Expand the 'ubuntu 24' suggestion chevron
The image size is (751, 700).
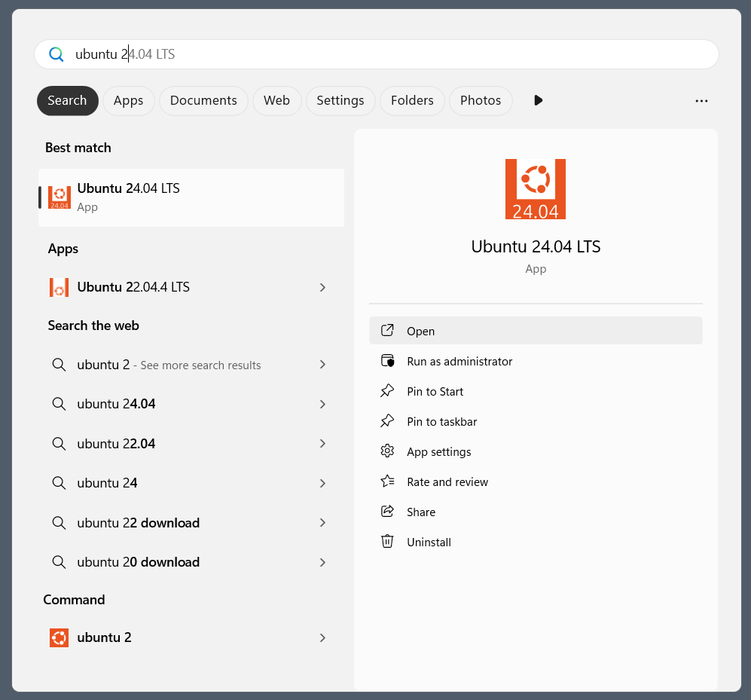(x=323, y=483)
